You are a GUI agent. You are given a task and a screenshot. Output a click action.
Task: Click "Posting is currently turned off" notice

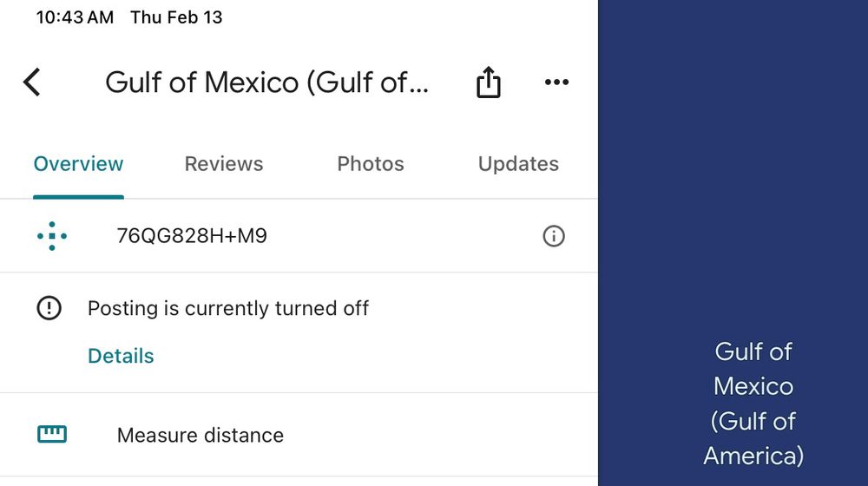tap(228, 308)
